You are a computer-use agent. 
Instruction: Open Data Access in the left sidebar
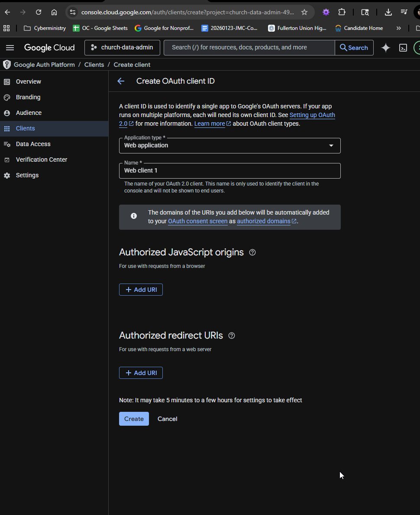(x=33, y=144)
